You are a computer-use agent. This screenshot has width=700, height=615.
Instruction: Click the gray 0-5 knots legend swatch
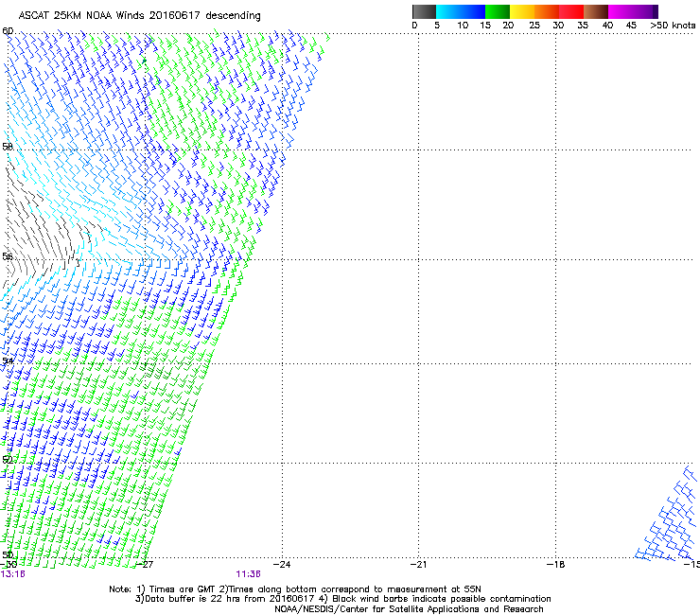(424, 11)
